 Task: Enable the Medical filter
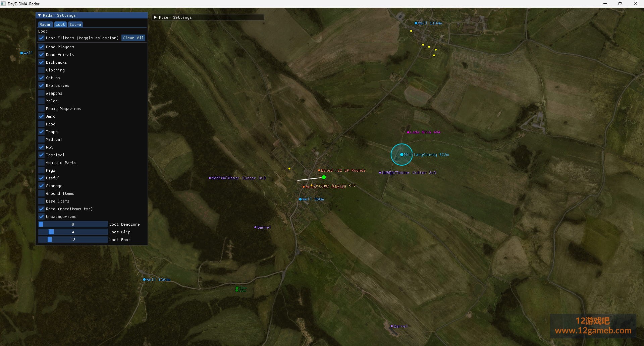(x=41, y=139)
